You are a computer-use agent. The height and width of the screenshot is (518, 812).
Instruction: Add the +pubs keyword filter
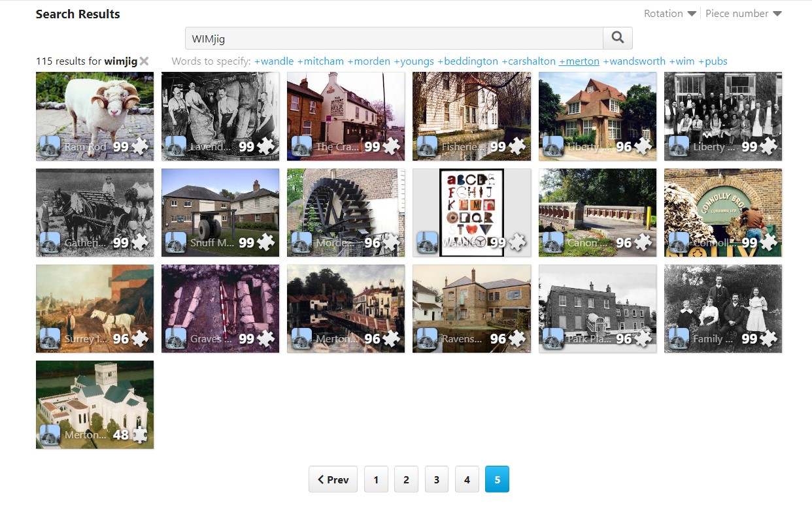click(x=713, y=61)
